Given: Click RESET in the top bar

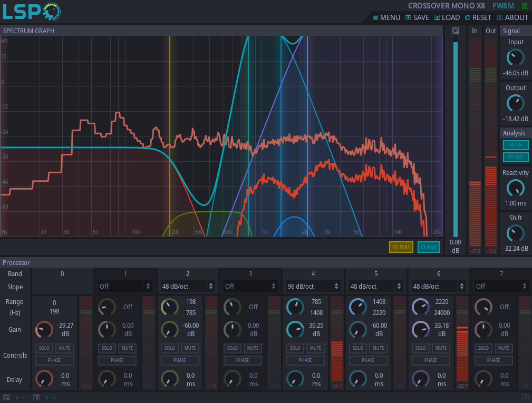Looking at the screenshot, I should click(x=478, y=17).
